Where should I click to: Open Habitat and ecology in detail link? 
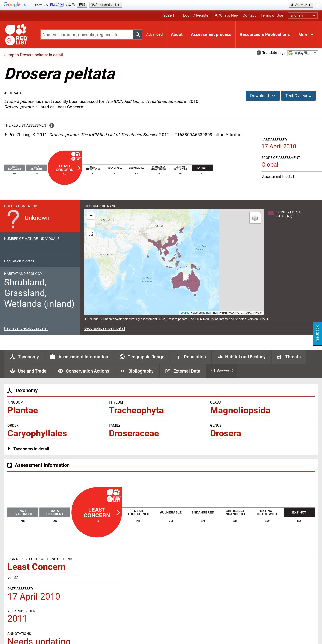[x=26, y=328]
